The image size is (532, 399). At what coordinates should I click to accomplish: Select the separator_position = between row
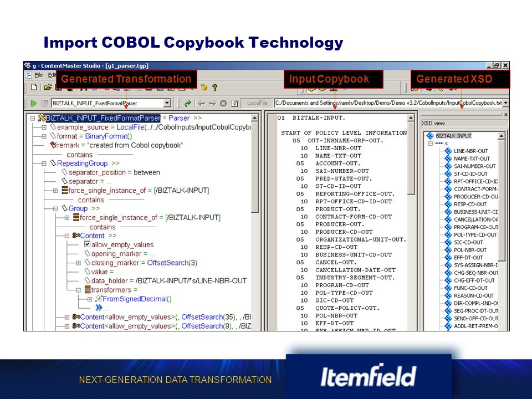[x=111, y=172]
